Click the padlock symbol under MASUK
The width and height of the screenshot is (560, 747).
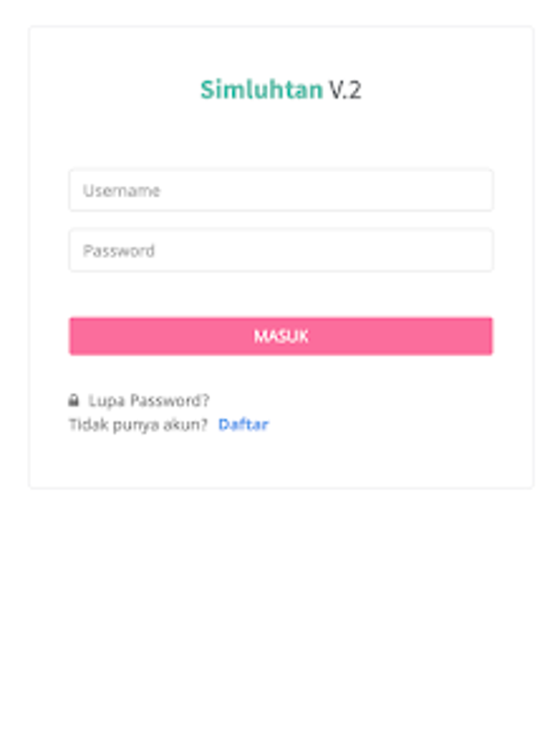(74, 400)
